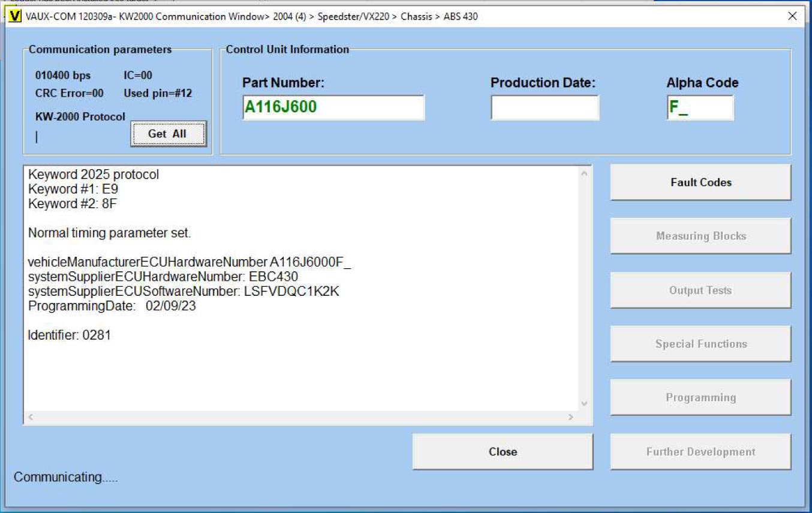Viewport: 812px width, 513px height.
Task: Launch Output Tests
Action: tap(700, 290)
